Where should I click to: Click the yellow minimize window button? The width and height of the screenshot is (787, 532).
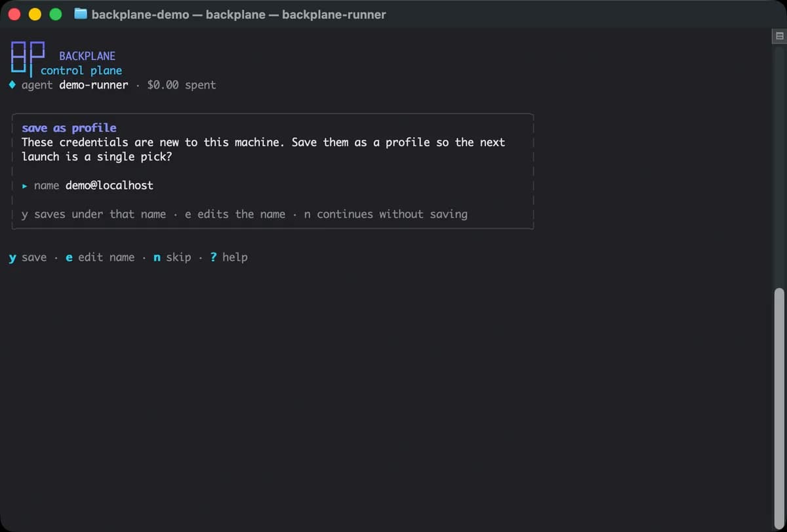coord(35,14)
